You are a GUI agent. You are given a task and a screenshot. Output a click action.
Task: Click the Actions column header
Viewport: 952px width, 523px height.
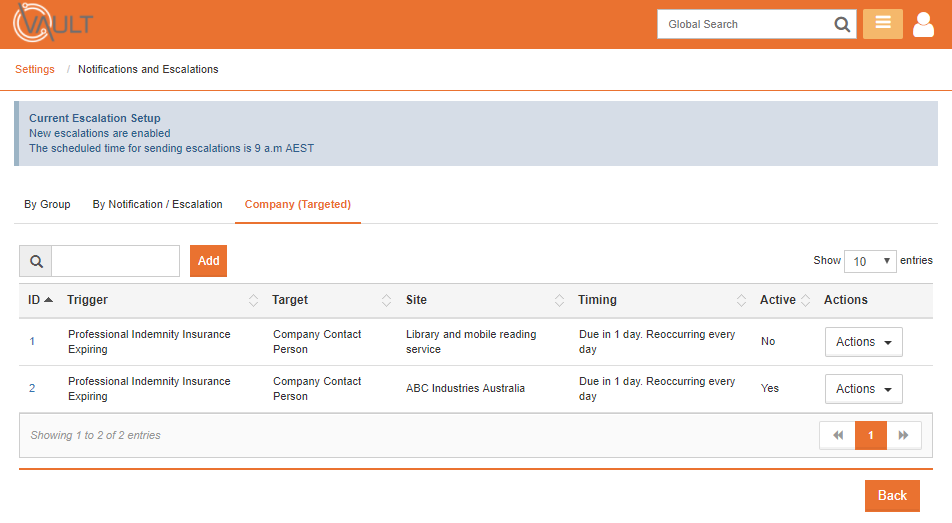coord(846,300)
